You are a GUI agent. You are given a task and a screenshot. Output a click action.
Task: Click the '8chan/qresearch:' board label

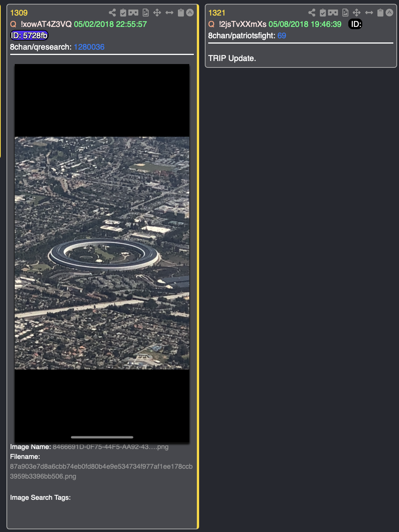coord(41,47)
